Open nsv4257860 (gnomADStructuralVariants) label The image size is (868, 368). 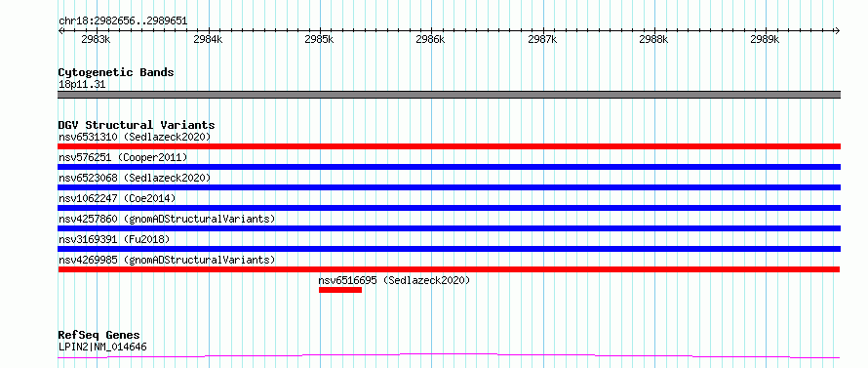[x=167, y=219]
